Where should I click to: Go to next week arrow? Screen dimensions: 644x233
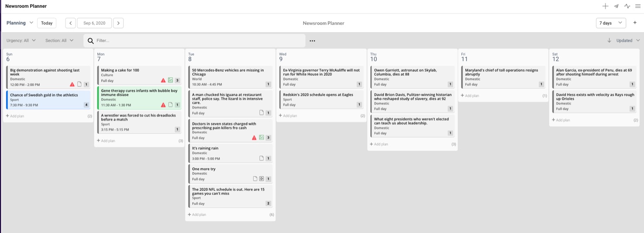118,23
